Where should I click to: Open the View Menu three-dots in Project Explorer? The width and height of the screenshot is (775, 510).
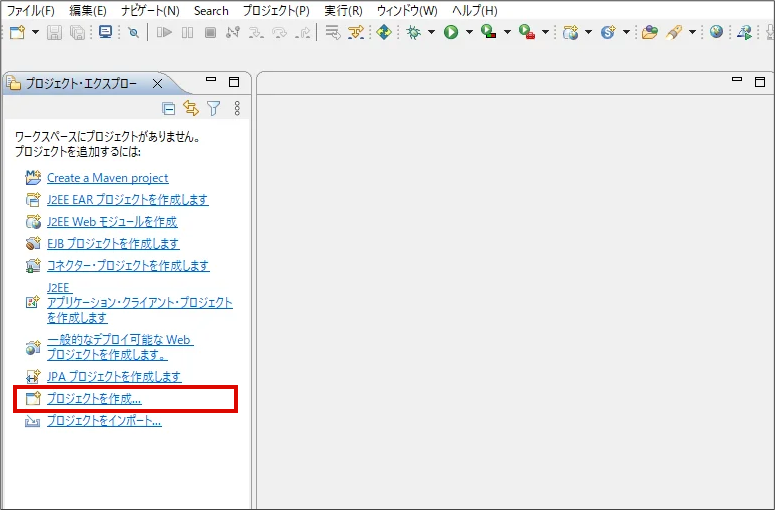click(237, 108)
